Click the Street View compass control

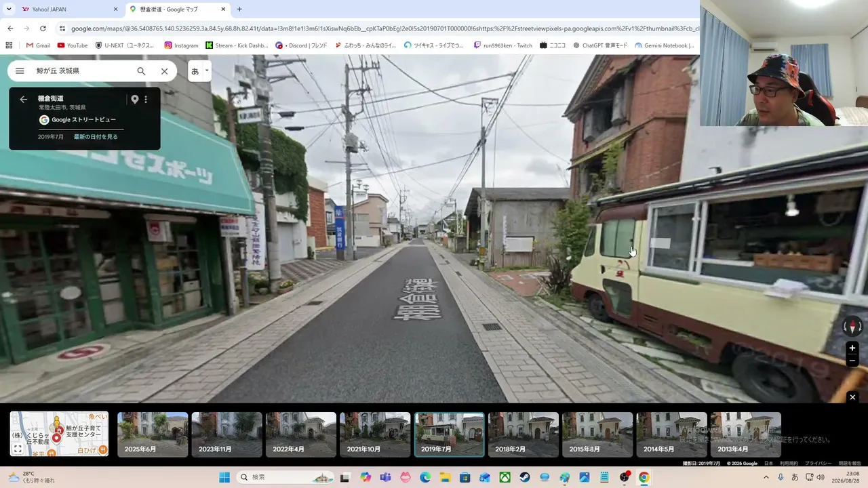click(x=852, y=327)
